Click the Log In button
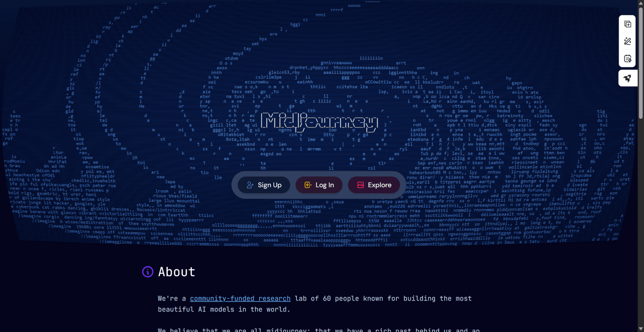The height and width of the screenshot is (332, 644). coord(319,185)
